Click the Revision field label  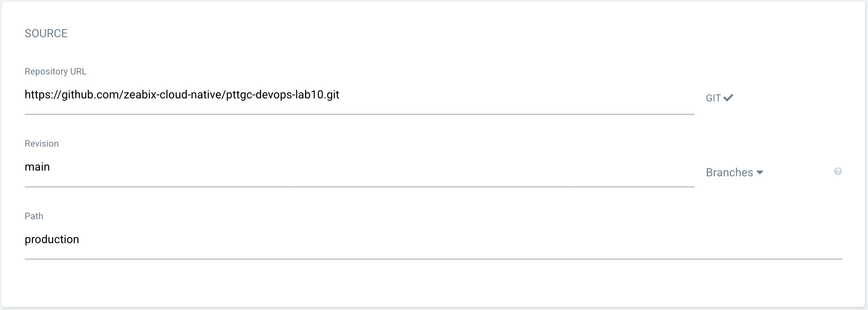(42, 144)
